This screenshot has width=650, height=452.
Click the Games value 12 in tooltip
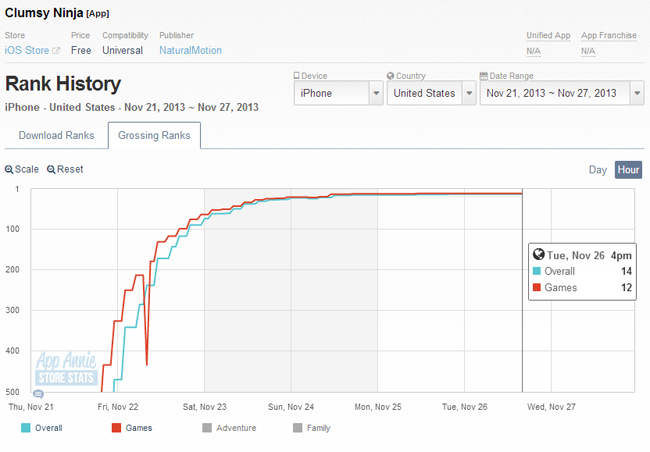[x=626, y=287]
